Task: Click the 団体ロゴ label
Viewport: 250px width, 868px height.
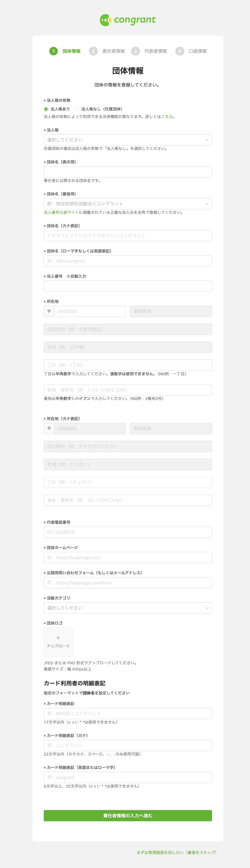Action: point(55,623)
